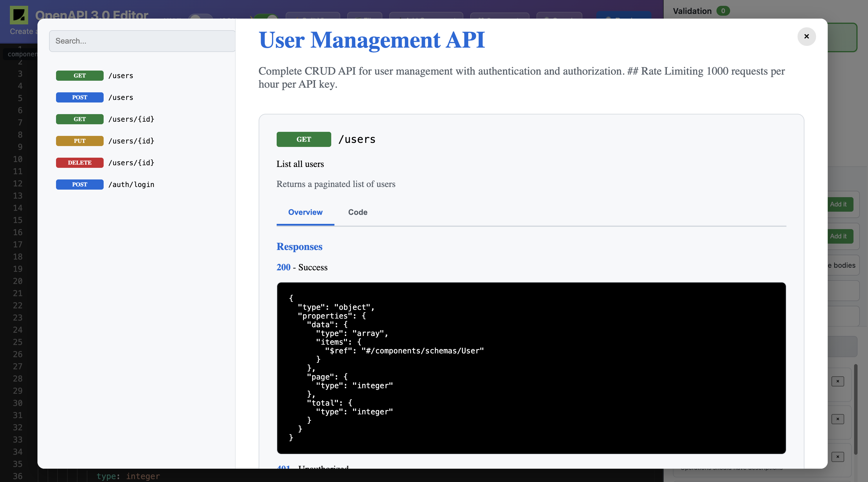Click the 200 response status code
Viewport: 868px width, 482px height.
(283, 267)
